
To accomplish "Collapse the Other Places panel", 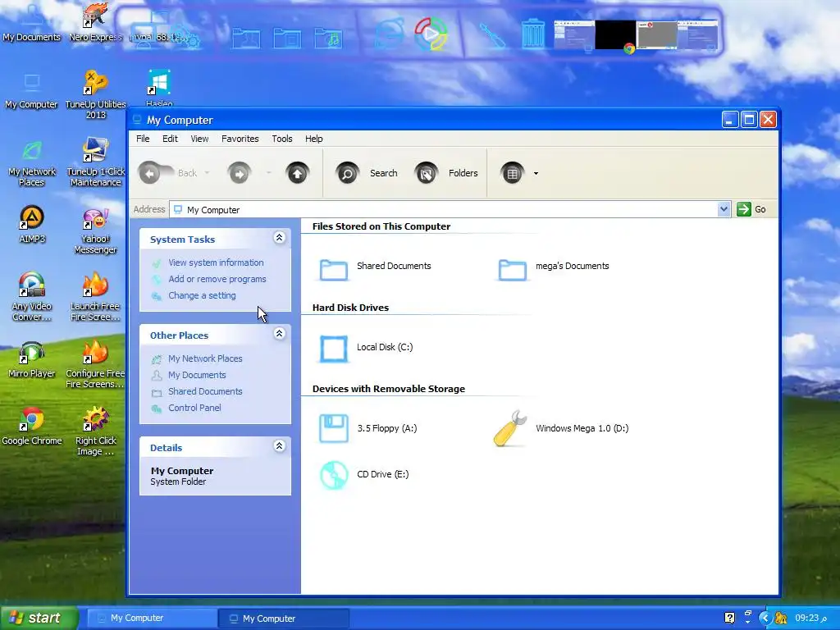I will [x=279, y=334].
